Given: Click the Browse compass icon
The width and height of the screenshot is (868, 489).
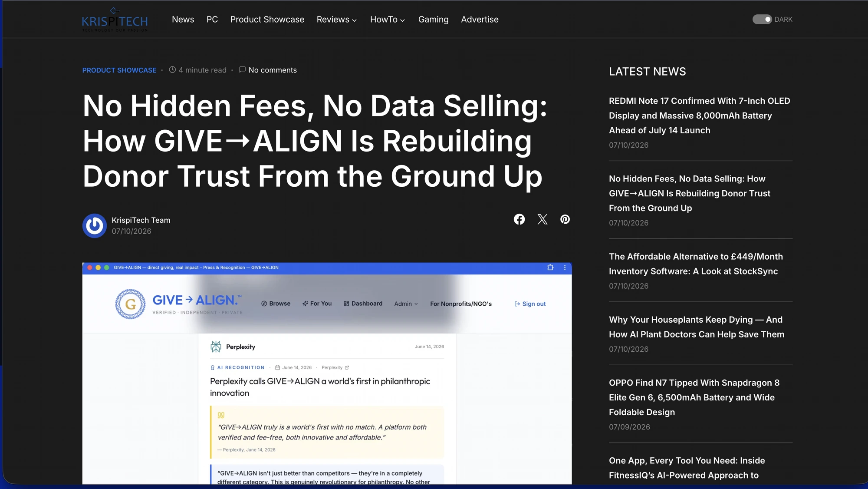Looking at the screenshot, I should [x=264, y=304].
